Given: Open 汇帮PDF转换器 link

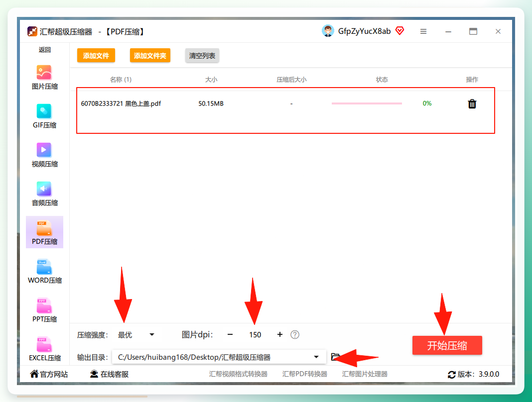Looking at the screenshot, I should coord(305,374).
